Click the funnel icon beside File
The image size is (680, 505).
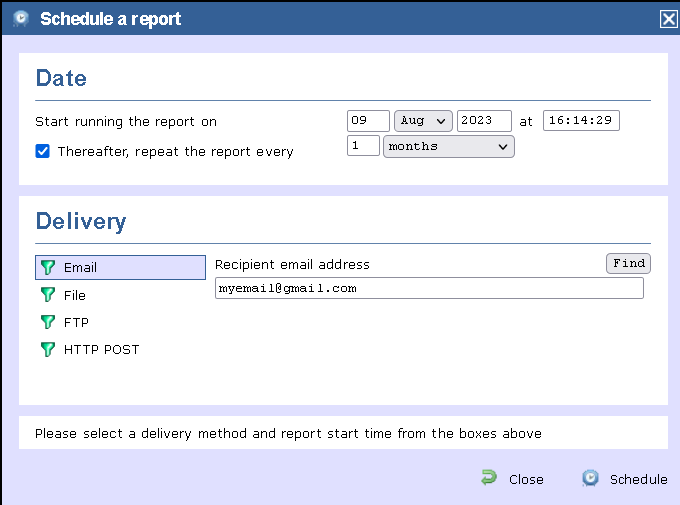click(x=46, y=295)
